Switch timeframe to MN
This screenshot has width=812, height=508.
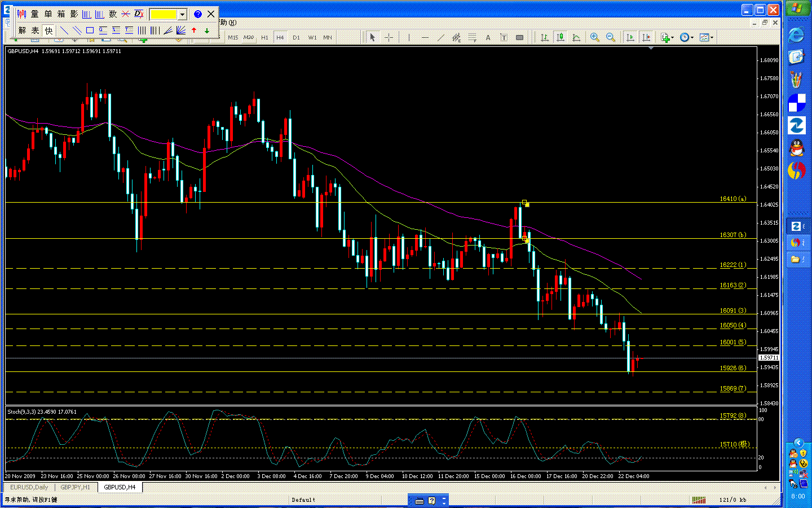pos(328,37)
